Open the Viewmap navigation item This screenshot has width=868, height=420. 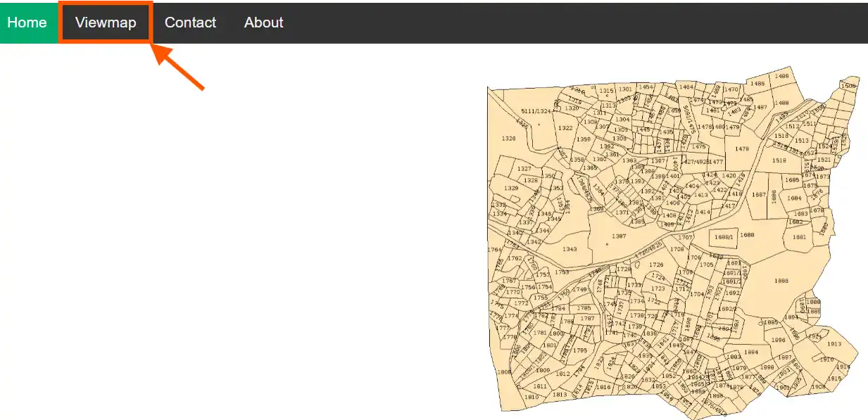point(106,23)
